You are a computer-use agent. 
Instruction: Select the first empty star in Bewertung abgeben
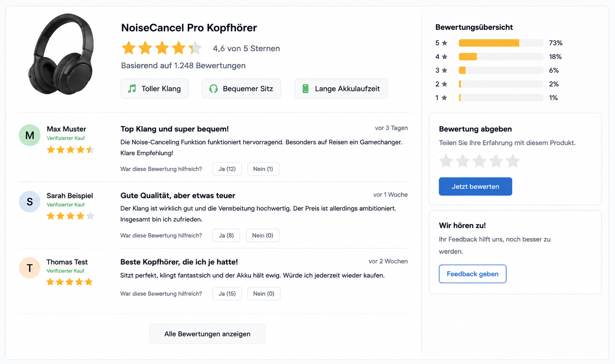click(x=446, y=161)
